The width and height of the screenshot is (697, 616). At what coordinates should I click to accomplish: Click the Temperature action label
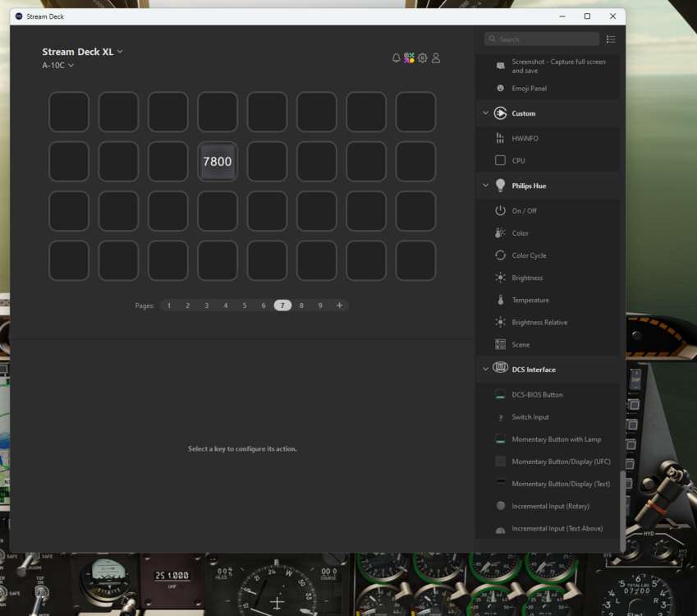(530, 301)
